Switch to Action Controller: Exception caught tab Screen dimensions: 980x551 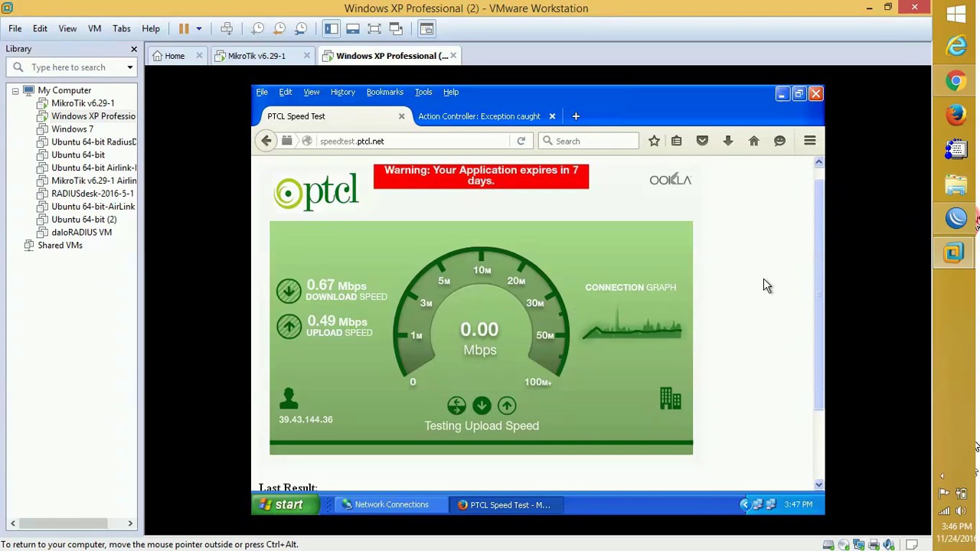tap(479, 116)
